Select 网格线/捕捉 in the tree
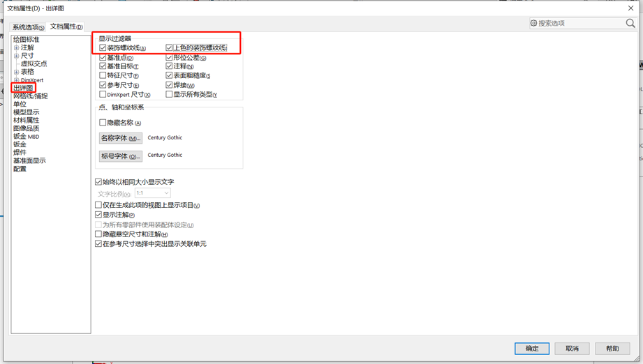 point(30,96)
